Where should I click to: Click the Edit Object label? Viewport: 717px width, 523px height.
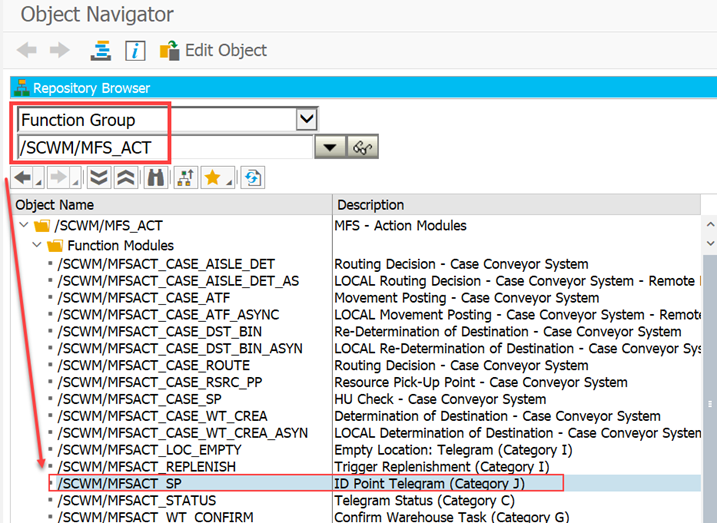(226, 50)
